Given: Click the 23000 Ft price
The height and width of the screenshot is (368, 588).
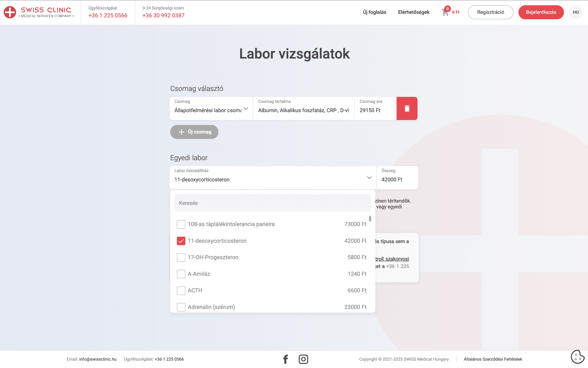Looking at the screenshot, I should pyautogui.click(x=355, y=307).
